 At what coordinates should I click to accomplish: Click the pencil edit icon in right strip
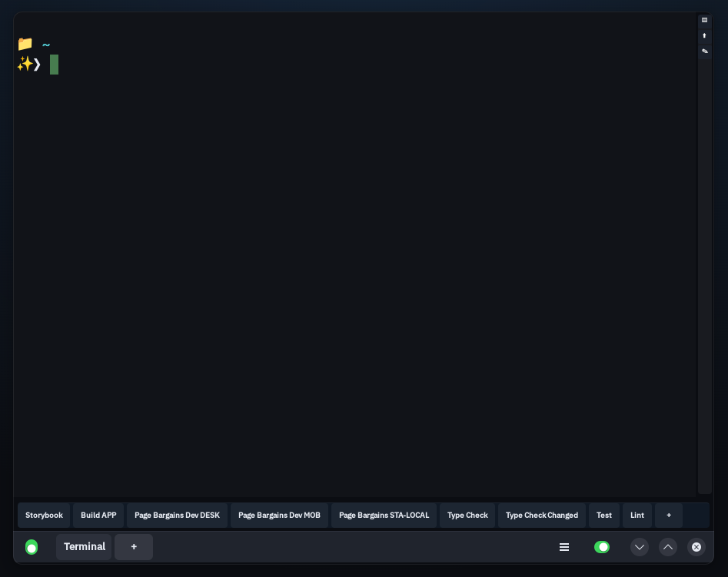point(704,51)
